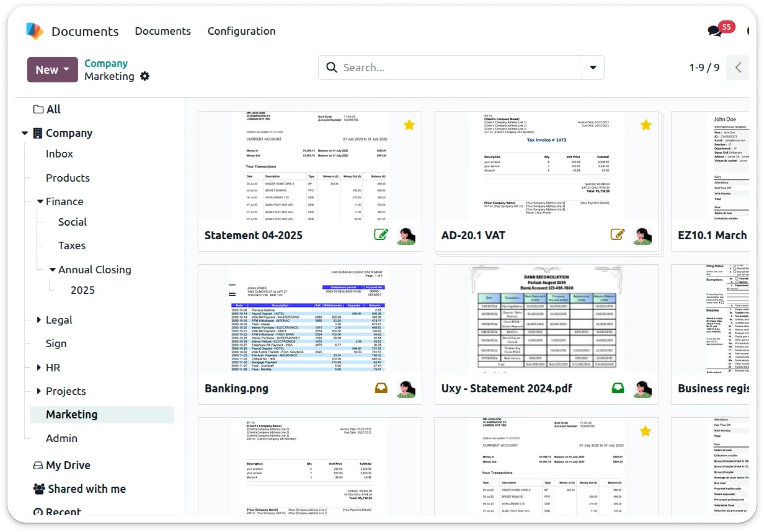This screenshot has height=532, width=764.
Task: Expand the Legal folder
Action: [x=39, y=320]
